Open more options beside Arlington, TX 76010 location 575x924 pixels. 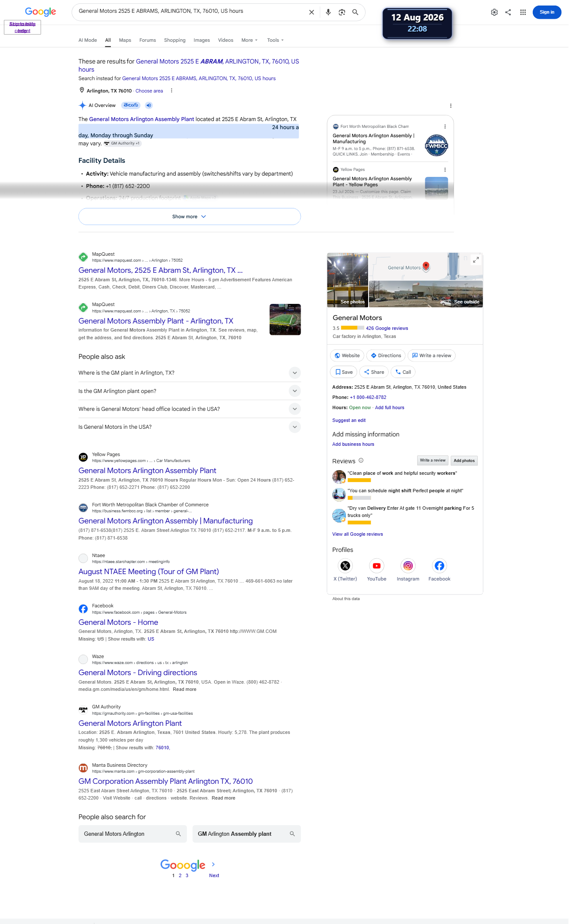point(171,91)
